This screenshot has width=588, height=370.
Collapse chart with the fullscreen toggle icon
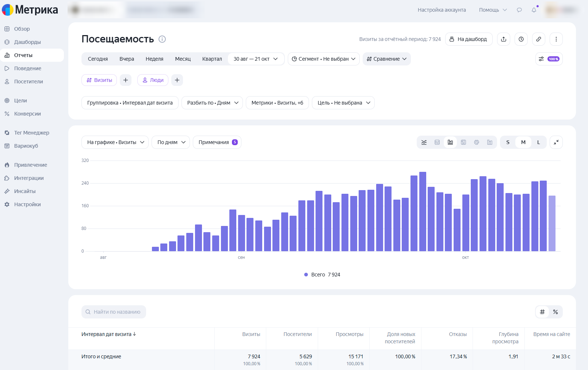click(x=556, y=142)
